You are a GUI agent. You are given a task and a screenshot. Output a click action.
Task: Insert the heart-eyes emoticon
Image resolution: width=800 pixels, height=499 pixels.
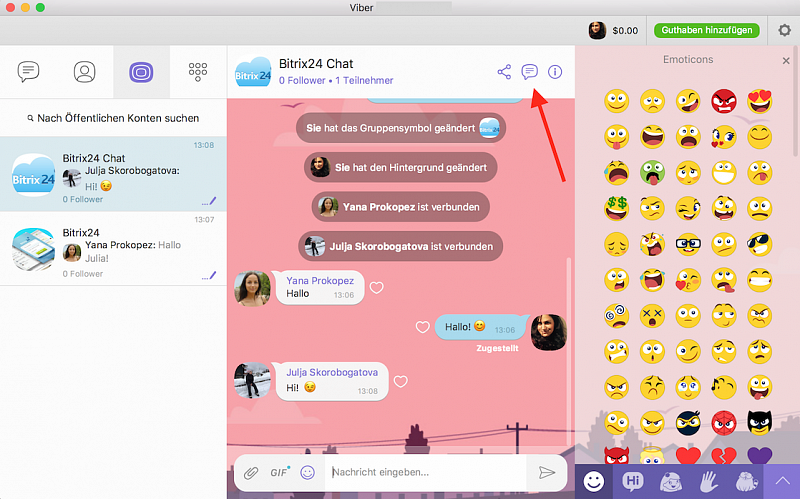(760, 101)
